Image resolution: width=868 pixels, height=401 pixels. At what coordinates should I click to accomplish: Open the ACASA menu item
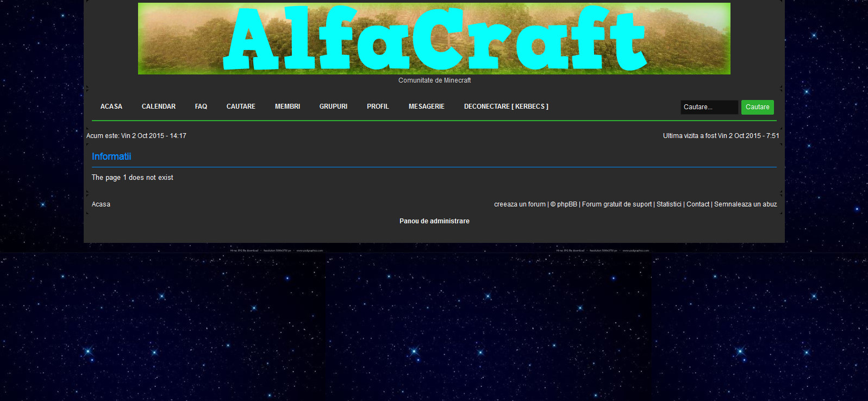tap(111, 106)
